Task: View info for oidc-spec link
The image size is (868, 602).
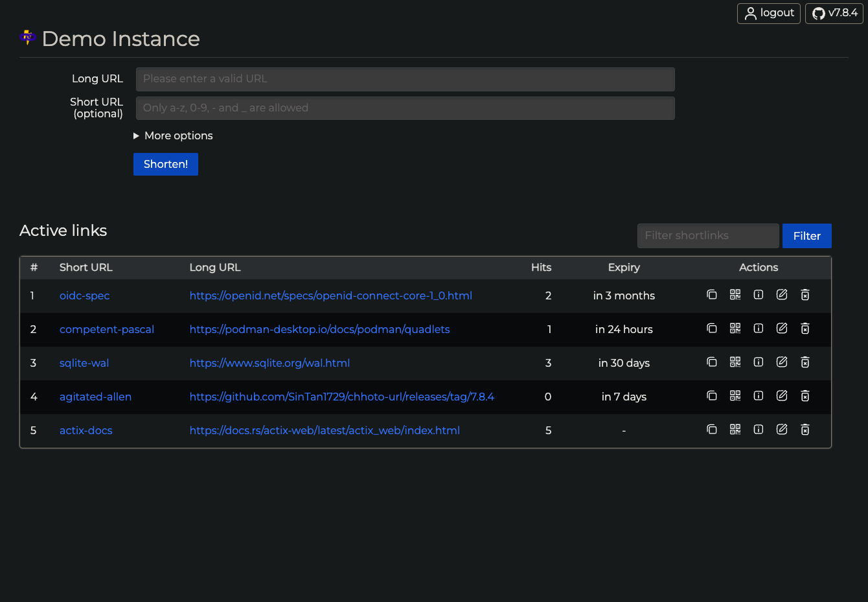Action: 759,295
